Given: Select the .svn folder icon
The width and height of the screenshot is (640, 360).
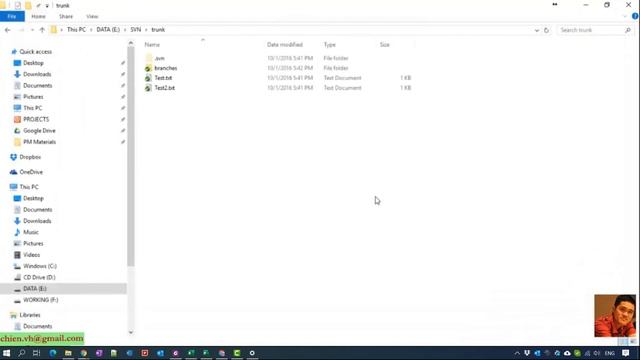Looking at the screenshot, I should click(x=149, y=58).
